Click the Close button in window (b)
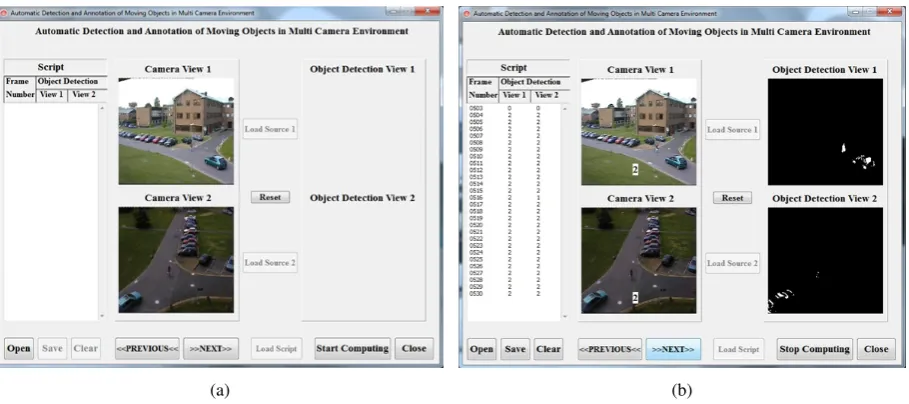Screen dimensions: 909x404 876,349
